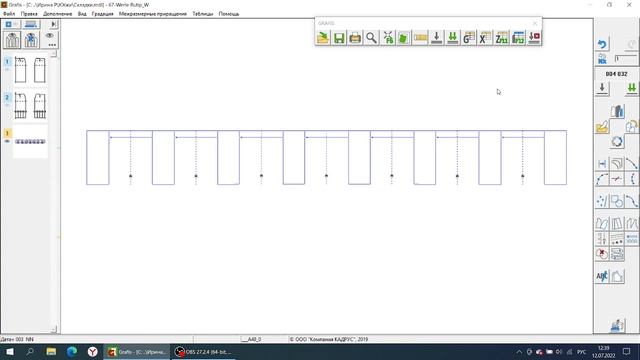Click the blue undo arrow

coord(602,44)
